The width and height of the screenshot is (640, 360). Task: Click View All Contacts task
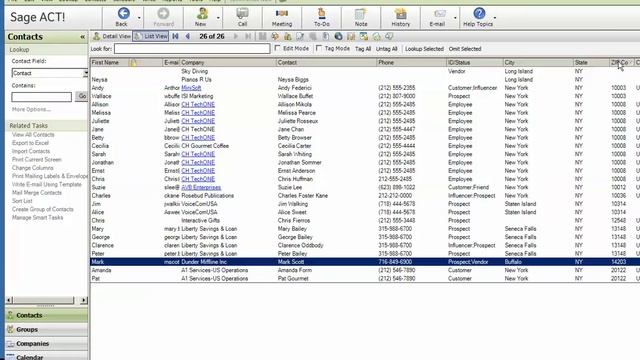tap(33, 135)
